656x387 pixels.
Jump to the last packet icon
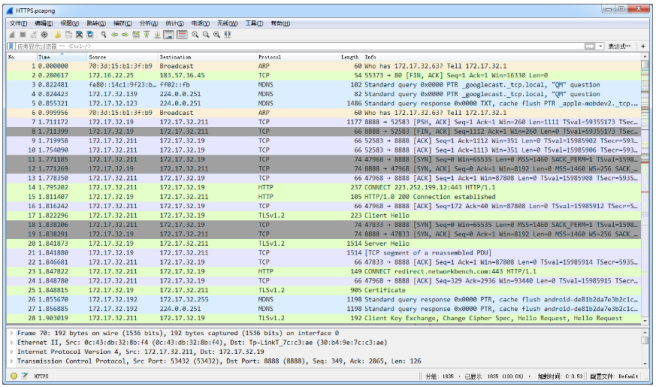pyautogui.click(x=157, y=35)
